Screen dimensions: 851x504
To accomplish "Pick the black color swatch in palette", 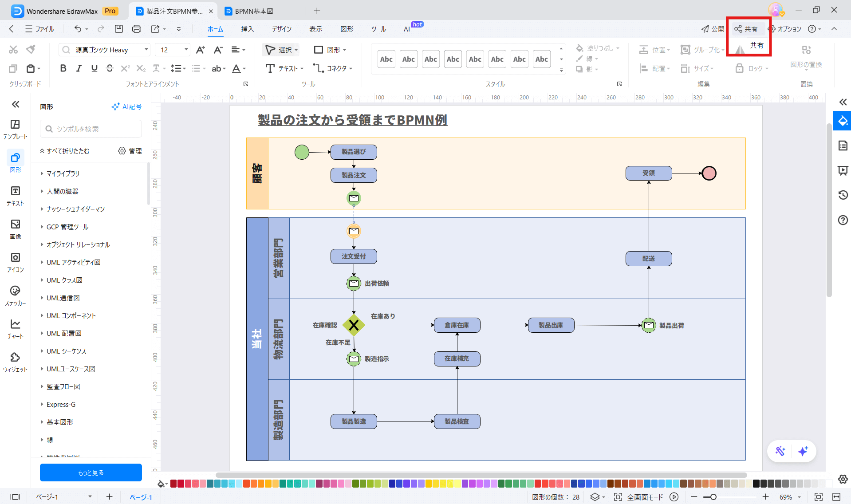I will click(756, 484).
